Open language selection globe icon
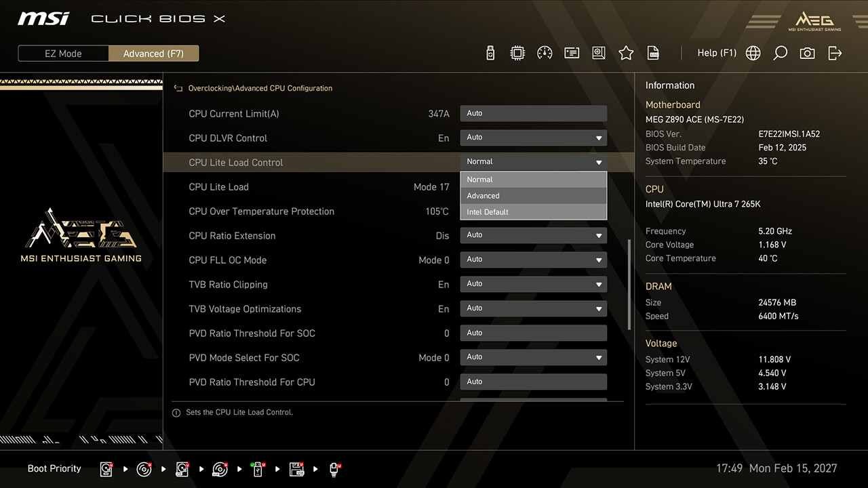868x488 pixels. point(753,53)
